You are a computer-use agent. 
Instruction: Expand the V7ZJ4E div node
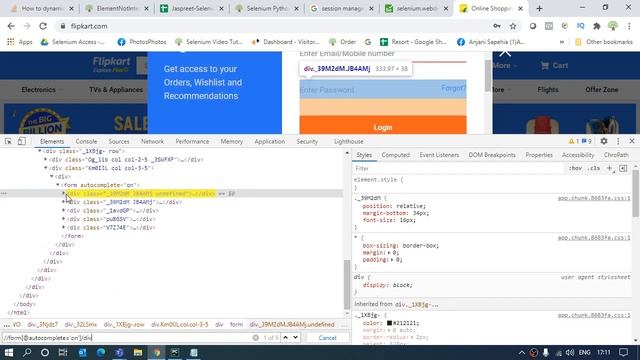tap(63, 228)
